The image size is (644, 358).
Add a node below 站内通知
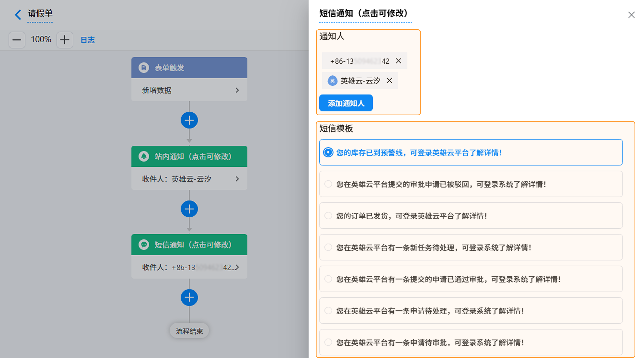point(189,209)
